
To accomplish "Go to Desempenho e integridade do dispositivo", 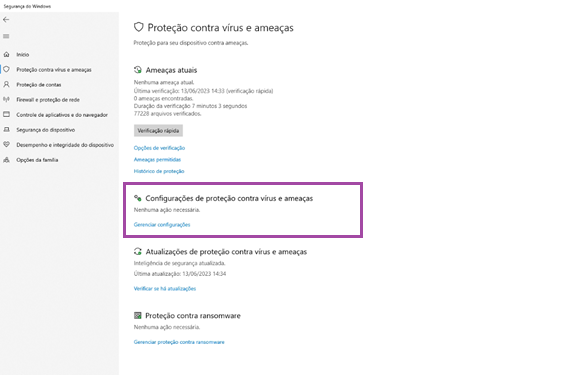I will coord(65,145).
